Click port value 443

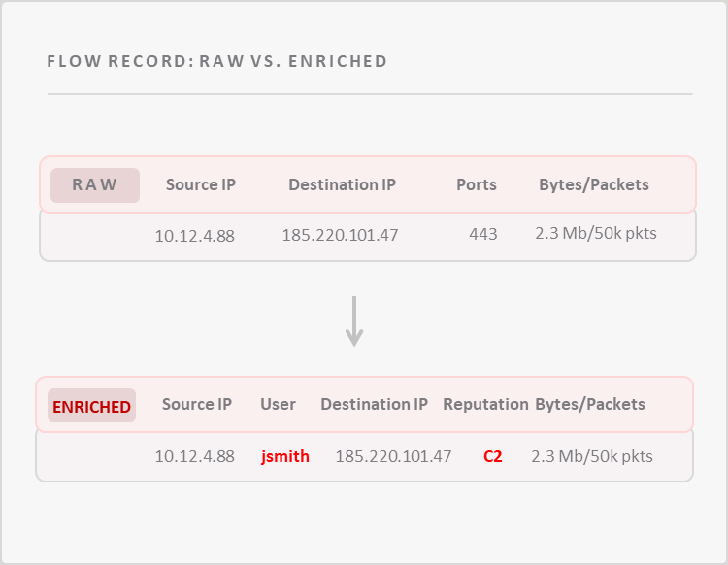pos(482,234)
